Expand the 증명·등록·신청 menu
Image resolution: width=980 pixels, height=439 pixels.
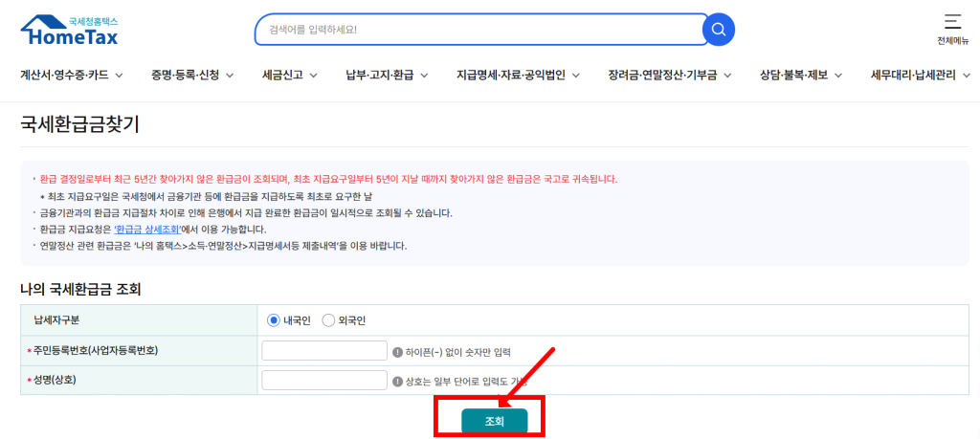191,76
